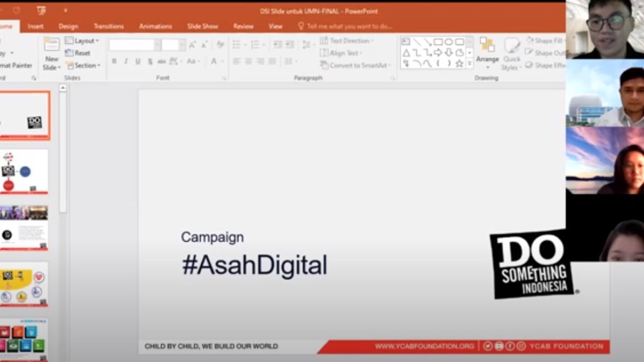Screen dimensions: 644x362
Task: Select the Right Arrow shape in gallery
Action: pyautogui.click(x=438, y=53)
